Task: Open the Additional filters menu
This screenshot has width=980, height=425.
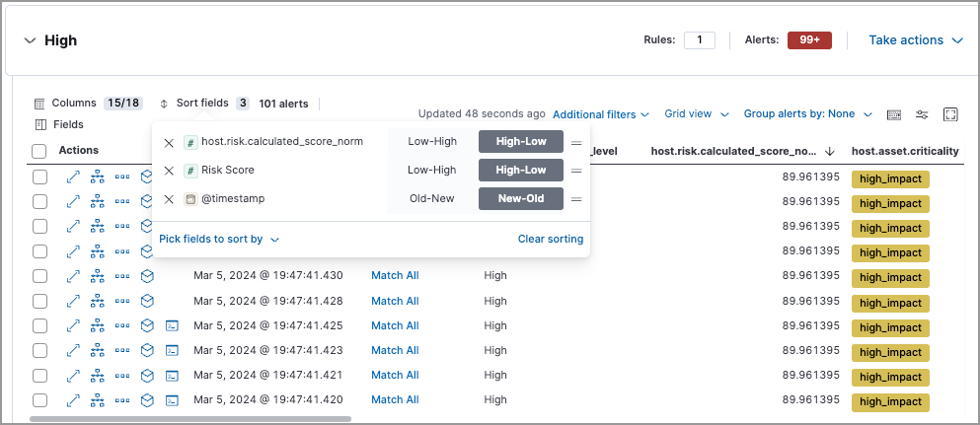Action: pyautogui.click(x=600, y=114)
